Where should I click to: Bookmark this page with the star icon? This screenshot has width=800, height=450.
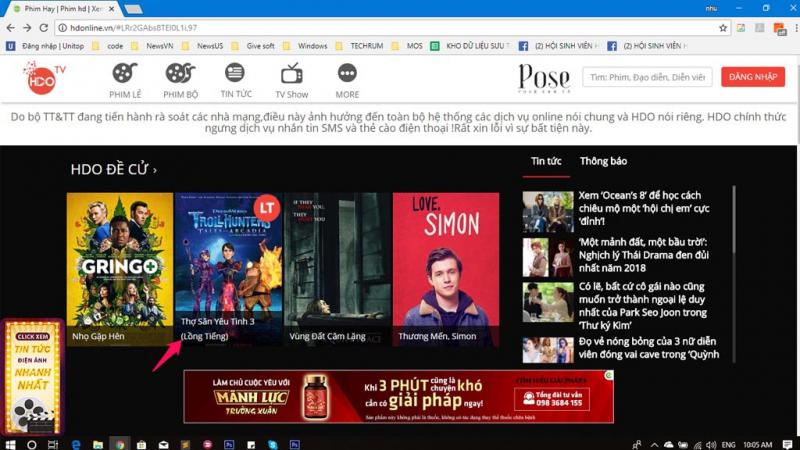coord(723,28)
